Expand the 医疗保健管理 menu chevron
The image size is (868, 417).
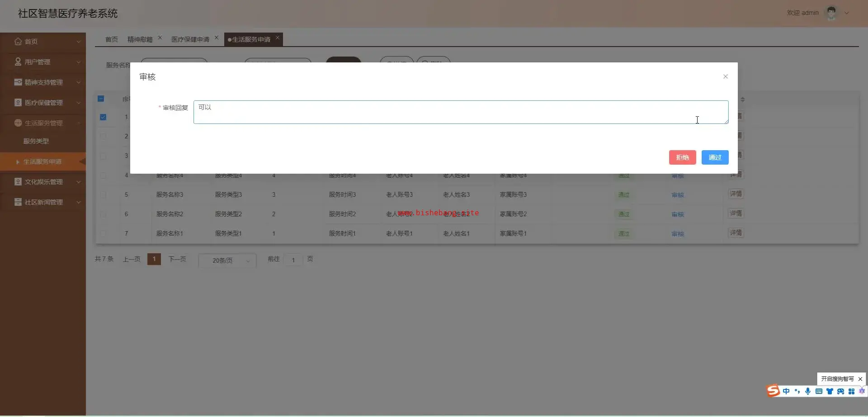[79, 103]
